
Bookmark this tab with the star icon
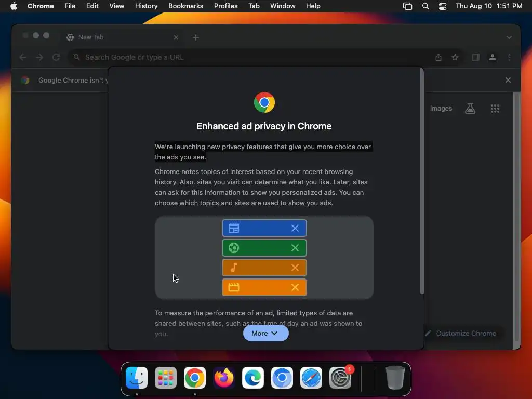pos(455,57)
